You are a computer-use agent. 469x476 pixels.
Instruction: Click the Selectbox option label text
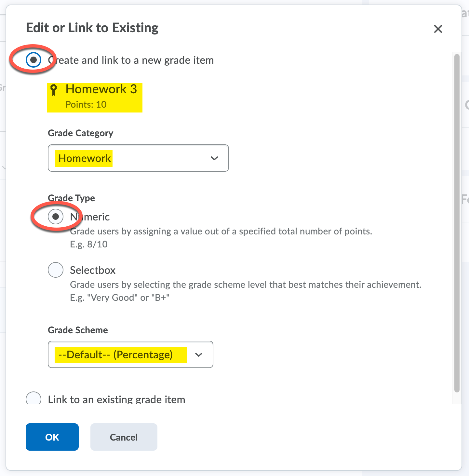tap(93, 270)
